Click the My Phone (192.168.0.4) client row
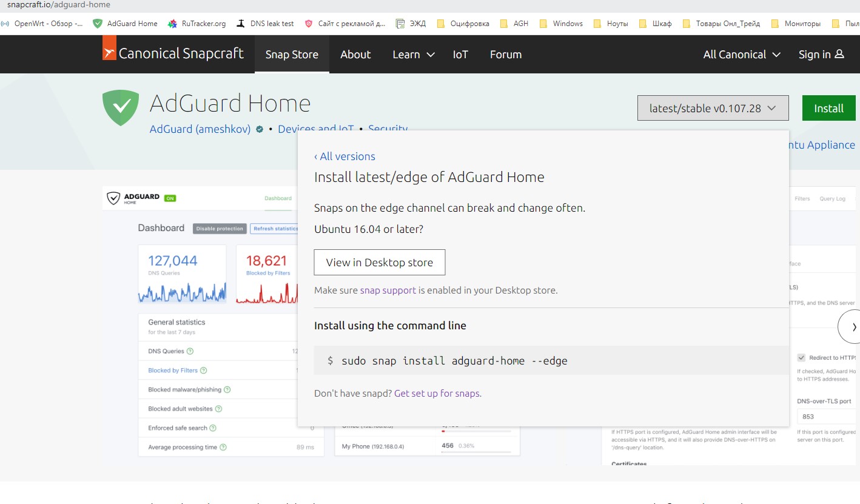 (428, 446)
